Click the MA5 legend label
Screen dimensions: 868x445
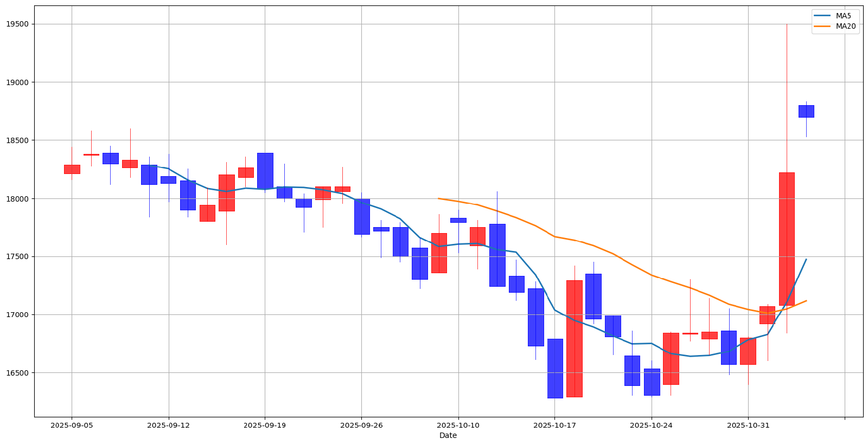pyautogui.click(x=843, y=16)
